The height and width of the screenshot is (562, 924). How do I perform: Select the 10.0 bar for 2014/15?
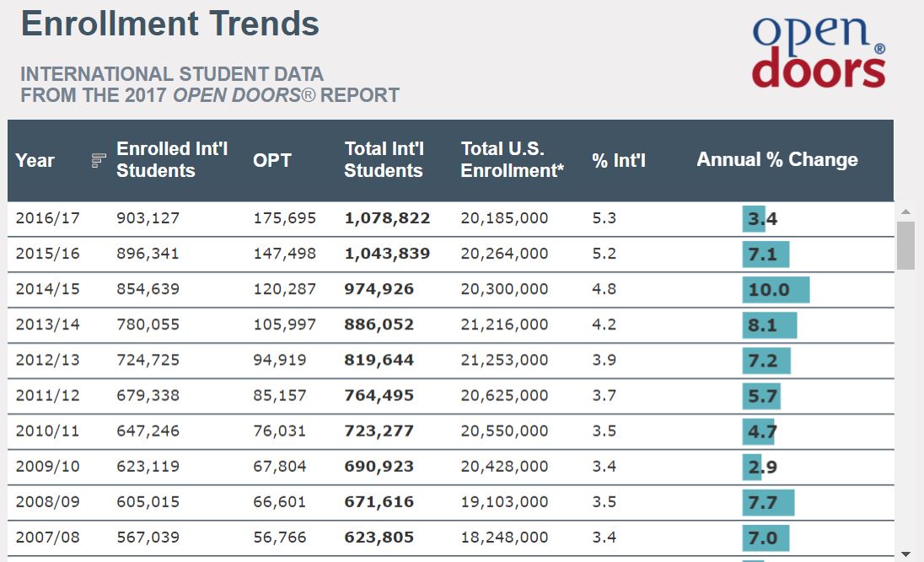click(x=776, y=290)
